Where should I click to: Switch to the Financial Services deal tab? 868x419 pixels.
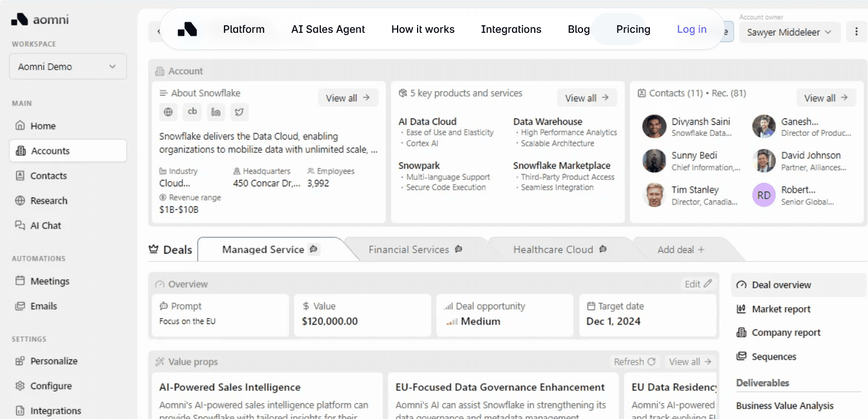point(409,250)
